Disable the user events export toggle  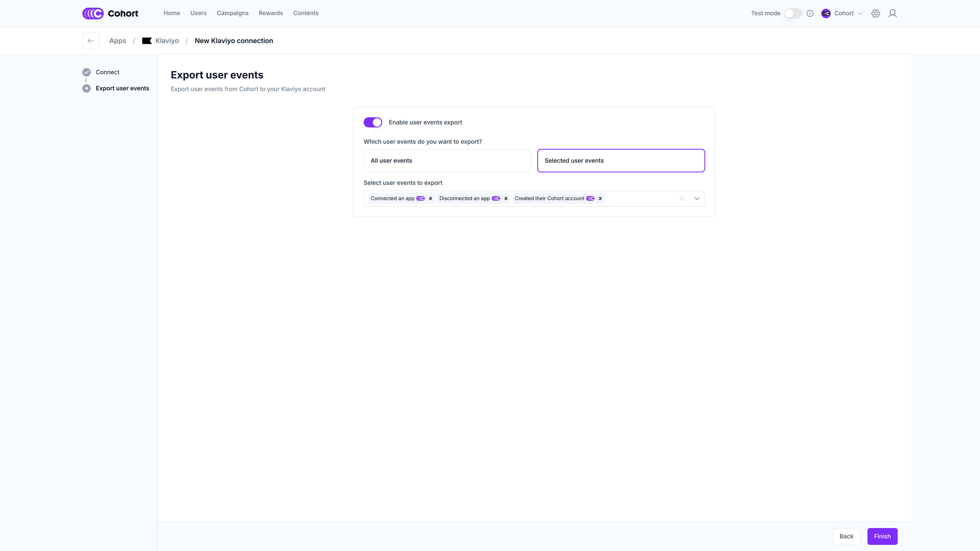372,122
